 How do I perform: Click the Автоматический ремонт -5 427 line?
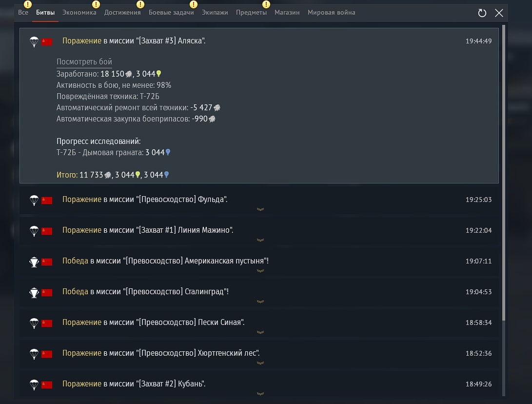pos(138,108)
